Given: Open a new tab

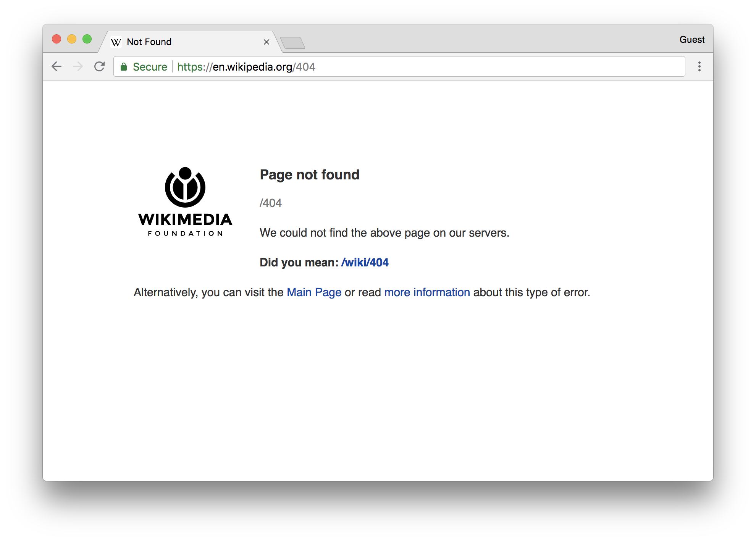Looking at the screenshot, I should [x=292, y=43].
